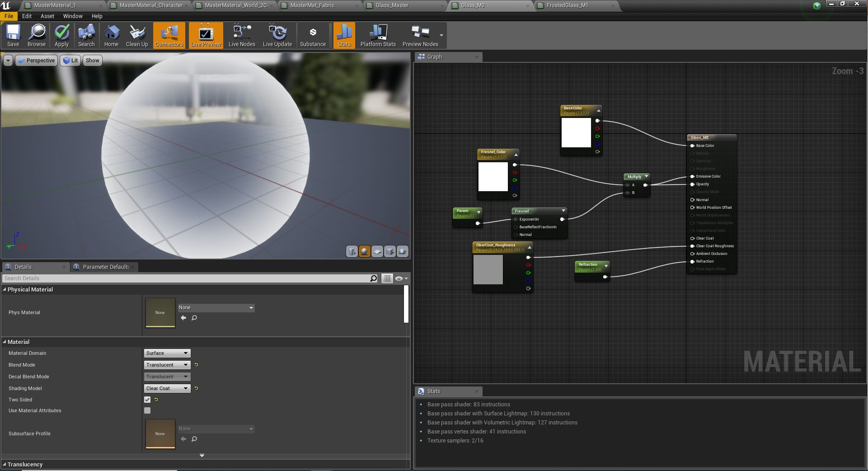Open the Blend Mode dropdown

coord(167,365)
